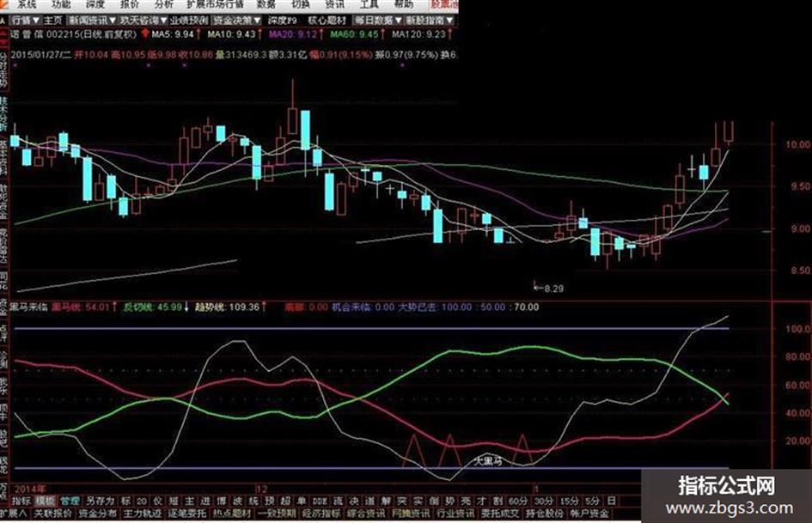Open 业绩预测 in the toolbar

189,21
